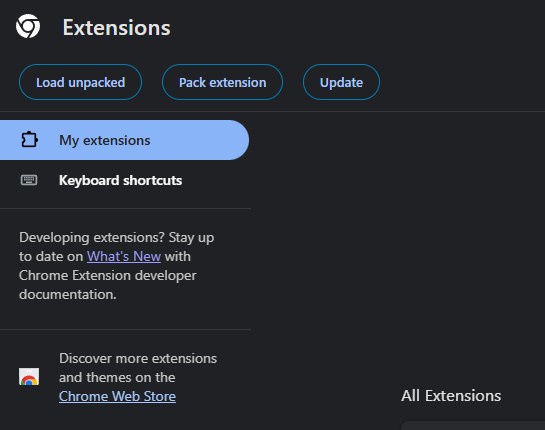
Task: Click the Chrome logo icon beside Extensions
Action: (28, 26)
